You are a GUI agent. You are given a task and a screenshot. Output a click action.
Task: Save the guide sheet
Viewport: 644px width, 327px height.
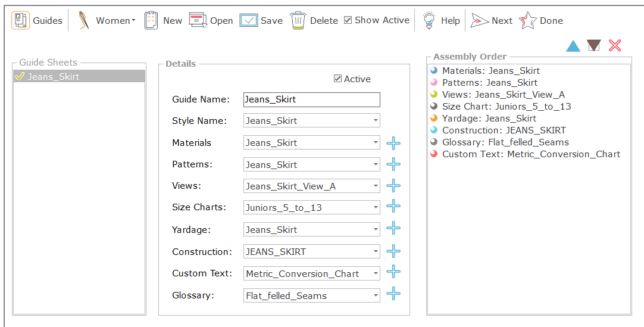249,20
